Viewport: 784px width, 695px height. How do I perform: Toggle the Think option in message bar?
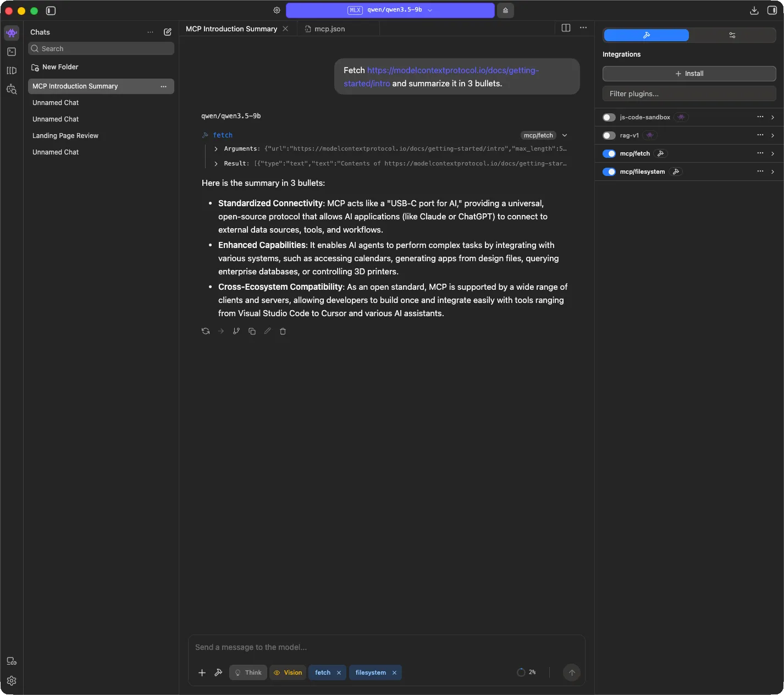248,672
